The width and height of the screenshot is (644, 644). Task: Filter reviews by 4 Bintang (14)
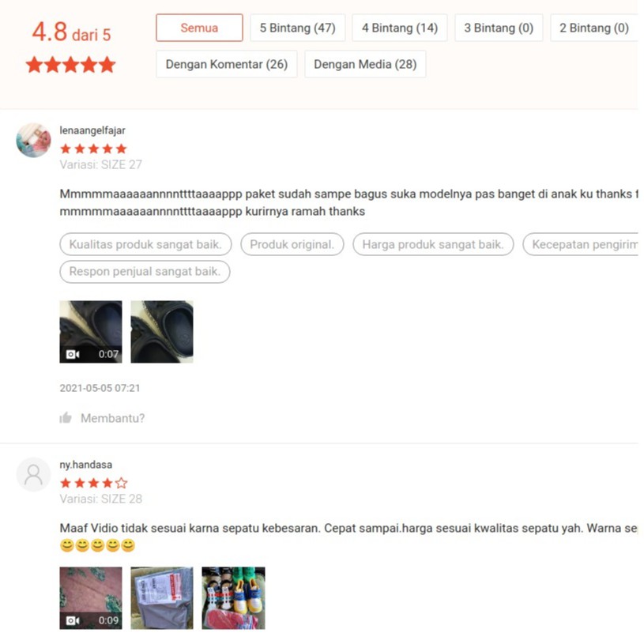point(400,28)
